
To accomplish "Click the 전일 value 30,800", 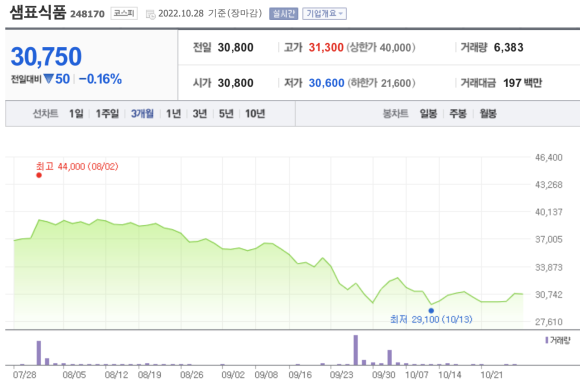I will tap(236, 47).
